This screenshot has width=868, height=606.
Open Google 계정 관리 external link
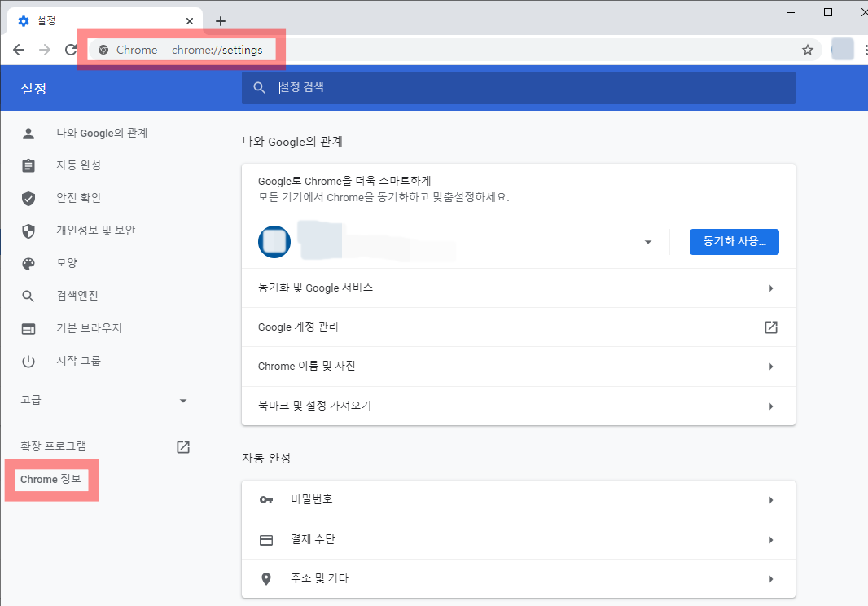tap(518, 327)
